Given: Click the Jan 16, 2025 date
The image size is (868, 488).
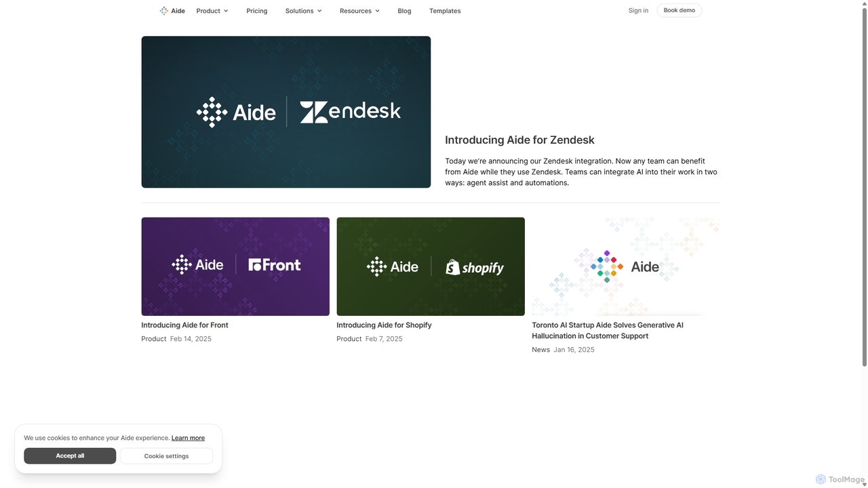Looking at the screenshot, I should pyautogui.click(x=574, y=350).
